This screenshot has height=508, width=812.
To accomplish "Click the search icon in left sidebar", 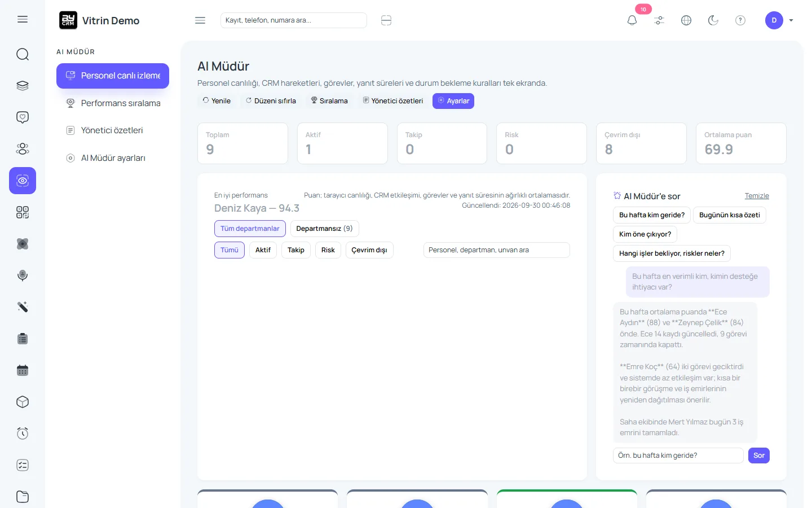I will coord(23,54).
